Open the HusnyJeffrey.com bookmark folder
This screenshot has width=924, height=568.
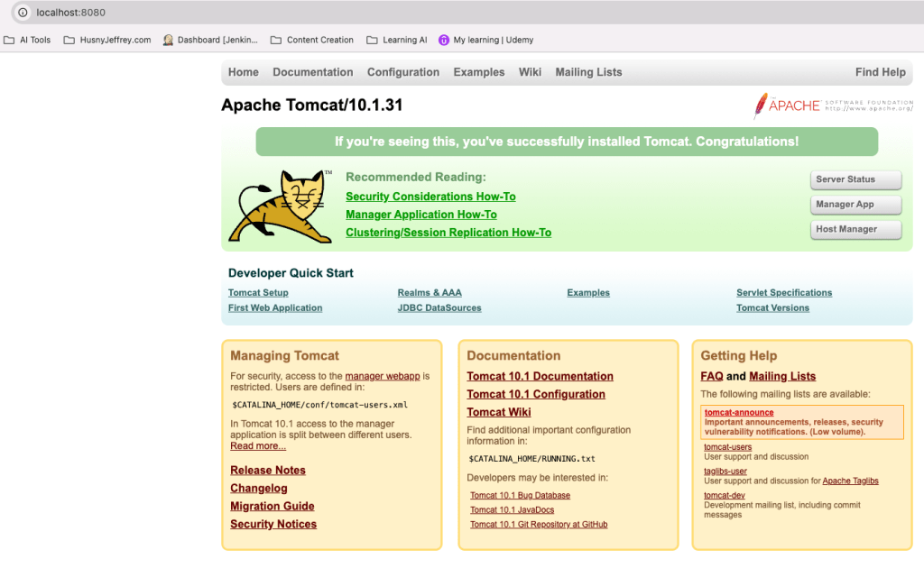(107, 40)
